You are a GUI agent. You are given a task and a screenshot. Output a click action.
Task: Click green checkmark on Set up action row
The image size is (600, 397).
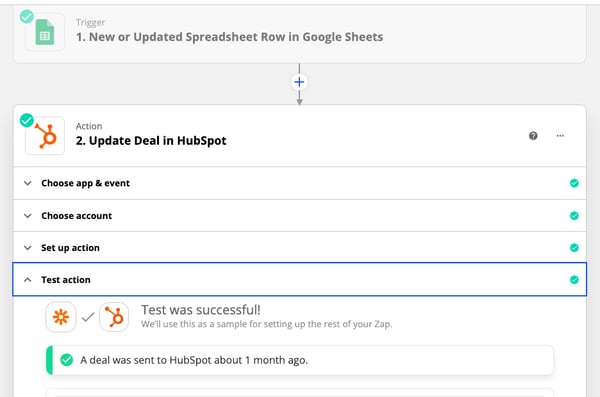pos(574,248)
